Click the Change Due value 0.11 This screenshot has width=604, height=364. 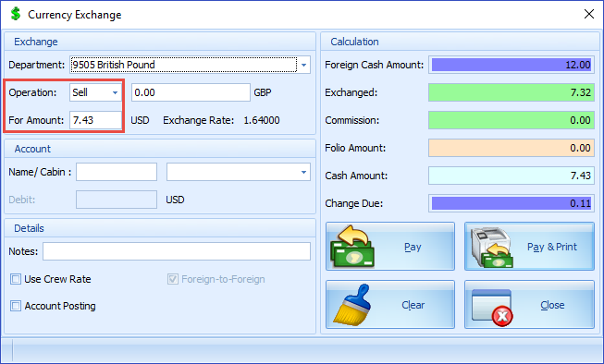pyautogui.click(x=512, y=203)
